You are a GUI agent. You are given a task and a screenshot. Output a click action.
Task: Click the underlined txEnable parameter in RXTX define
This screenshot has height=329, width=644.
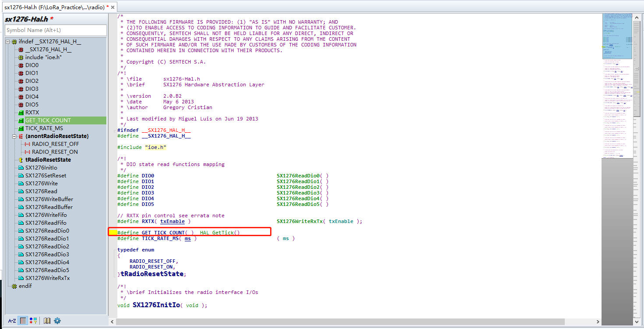click(172, 221)
